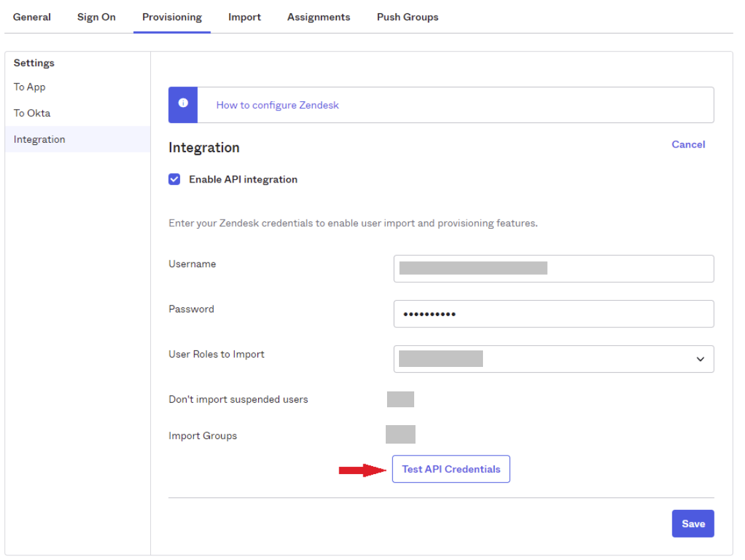The width and height of the screenshot is (745, 560).
Task: Click inside the Username input field
Action: 554,268
